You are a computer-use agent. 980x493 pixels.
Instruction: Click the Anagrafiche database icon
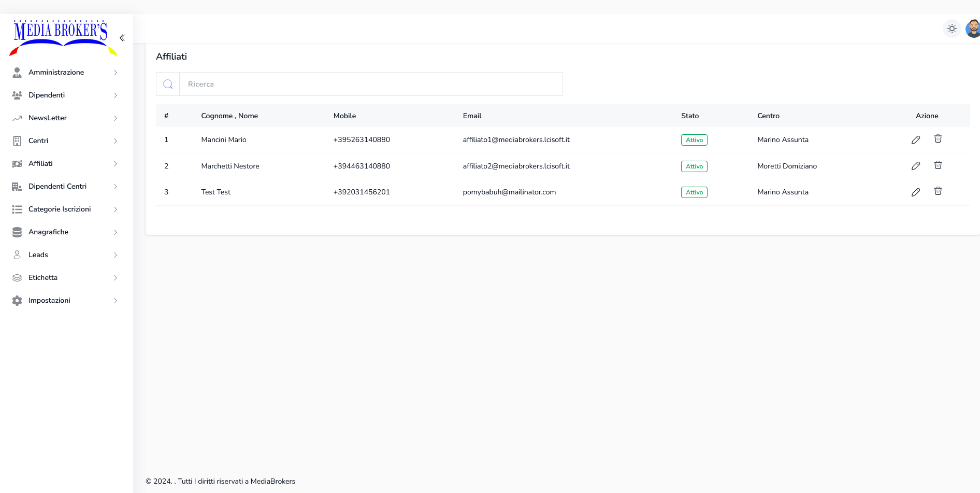click(x=17, y=232)
